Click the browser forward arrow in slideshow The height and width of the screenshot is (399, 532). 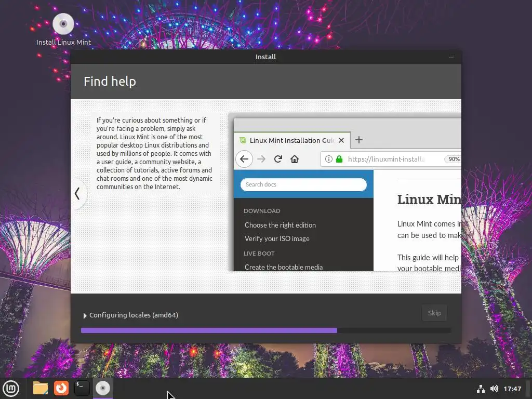coord(261,159)
